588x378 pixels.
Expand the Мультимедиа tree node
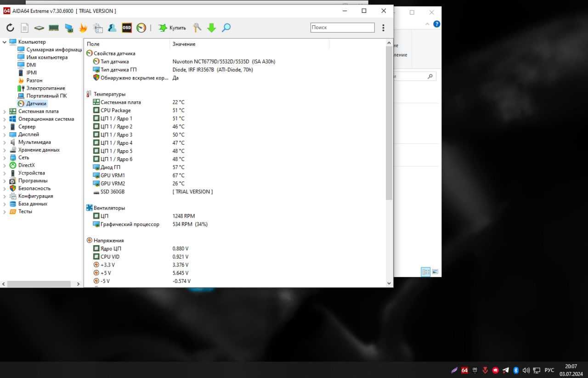point(5,142)
